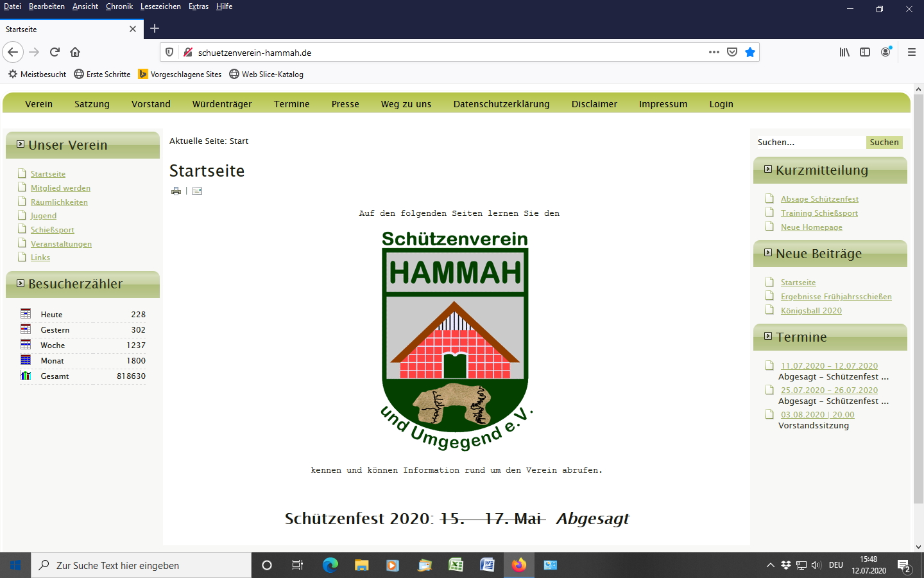Image resolution: width=924 pixels, height=578 pixels.
Task: Open the Lesezeichen menu in menu bar
Action: coord(160,6)
